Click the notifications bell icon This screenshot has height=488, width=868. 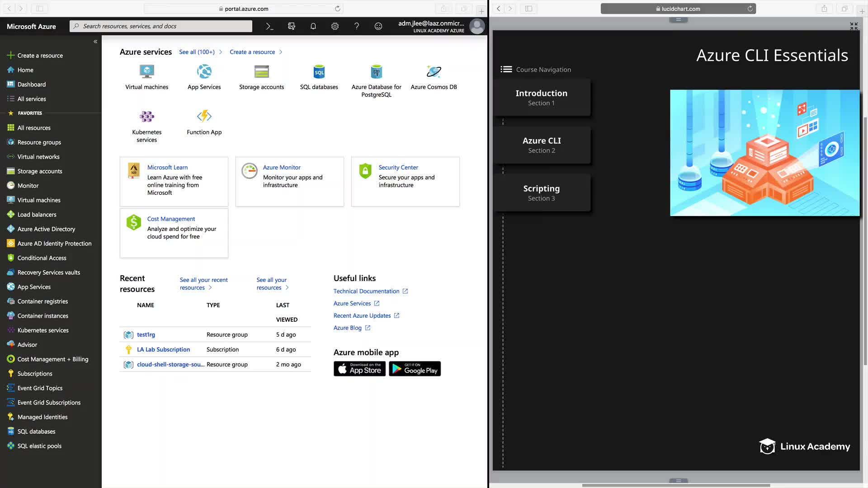point(313,26)
